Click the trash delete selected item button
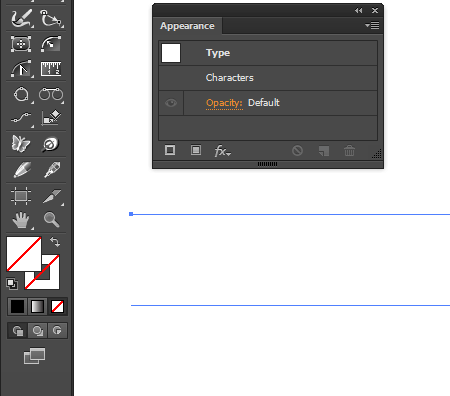Image resolution: width=450 pixels, height=396 pixels. tap(349, 151)
